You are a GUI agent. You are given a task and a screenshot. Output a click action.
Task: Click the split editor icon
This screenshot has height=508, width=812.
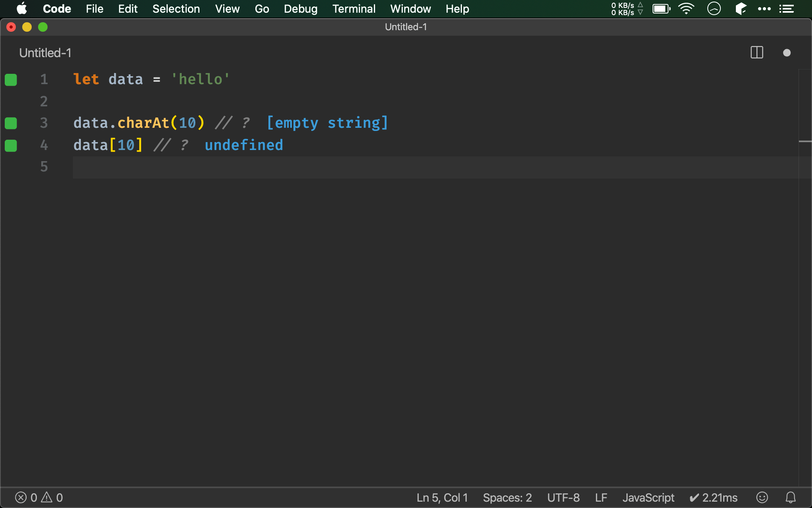tap(756, 53)
